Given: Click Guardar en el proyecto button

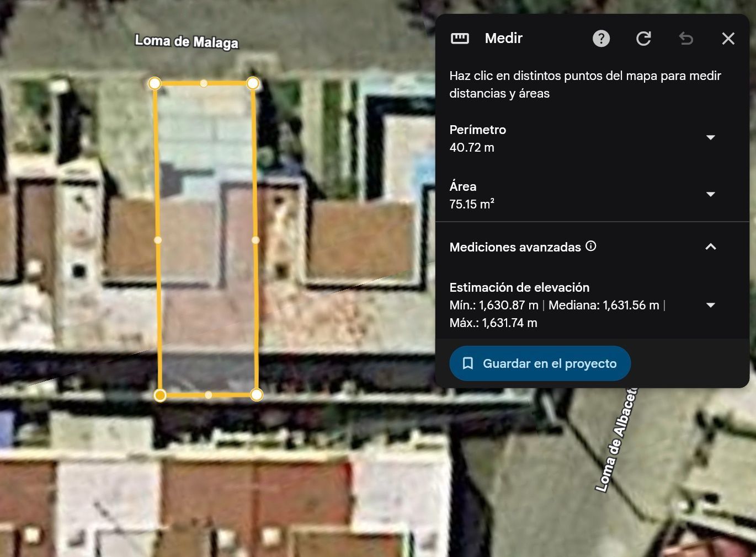Looking at the screenshot, I should 540,363.
